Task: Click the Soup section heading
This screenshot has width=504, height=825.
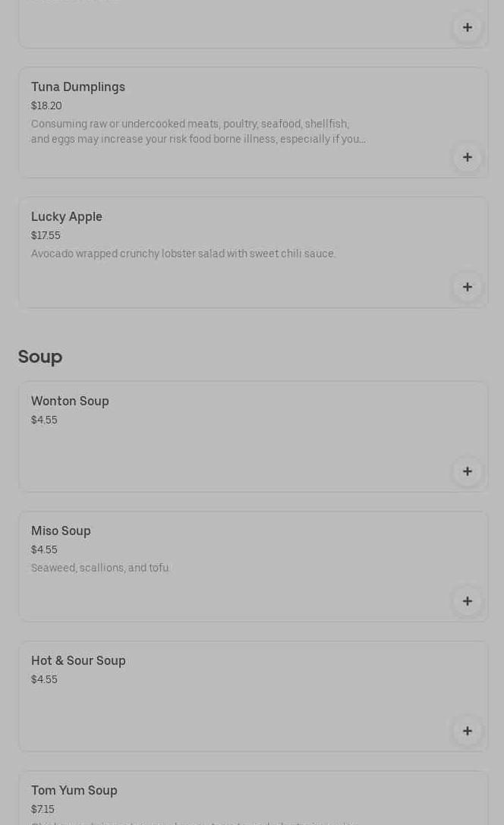Action: (40, 357)
